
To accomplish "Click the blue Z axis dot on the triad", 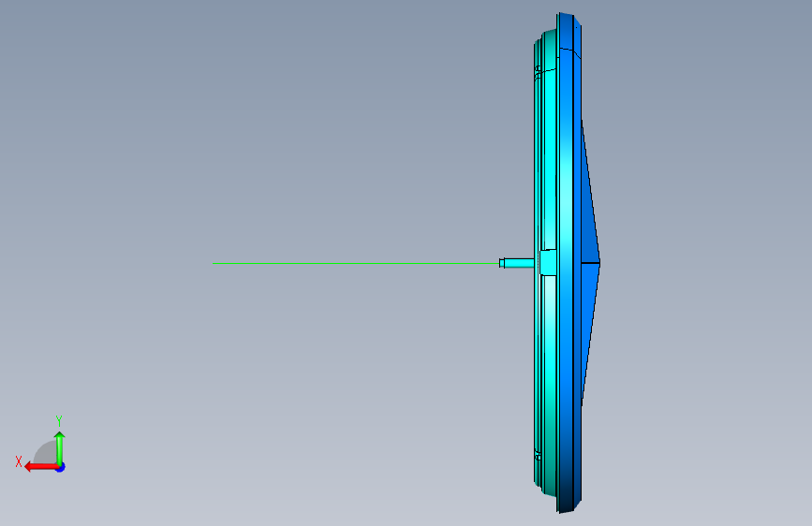I will click(x=61, y=467).
